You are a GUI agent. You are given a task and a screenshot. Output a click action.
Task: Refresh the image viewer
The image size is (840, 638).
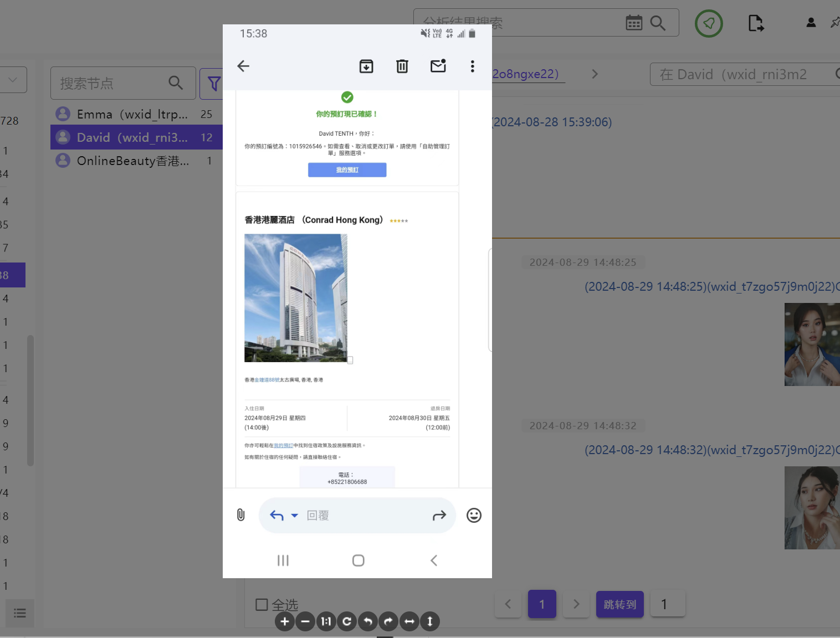347,621
